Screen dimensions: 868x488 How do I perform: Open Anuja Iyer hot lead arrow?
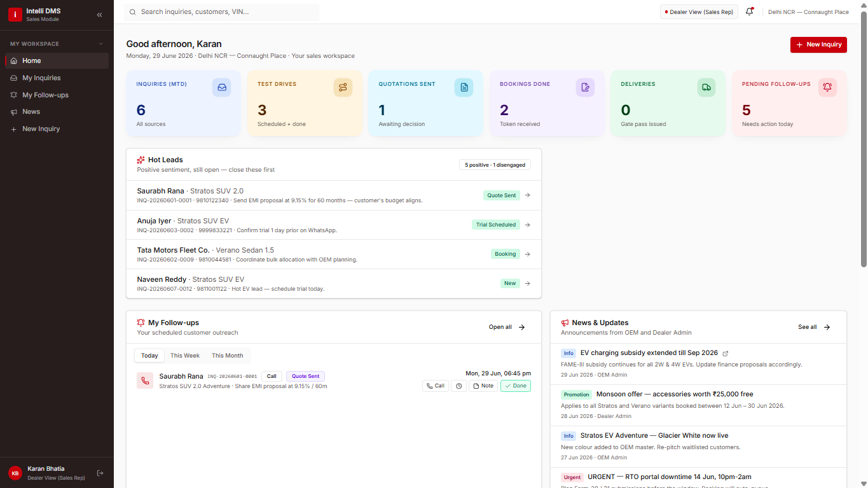click(x=528, y=225)
